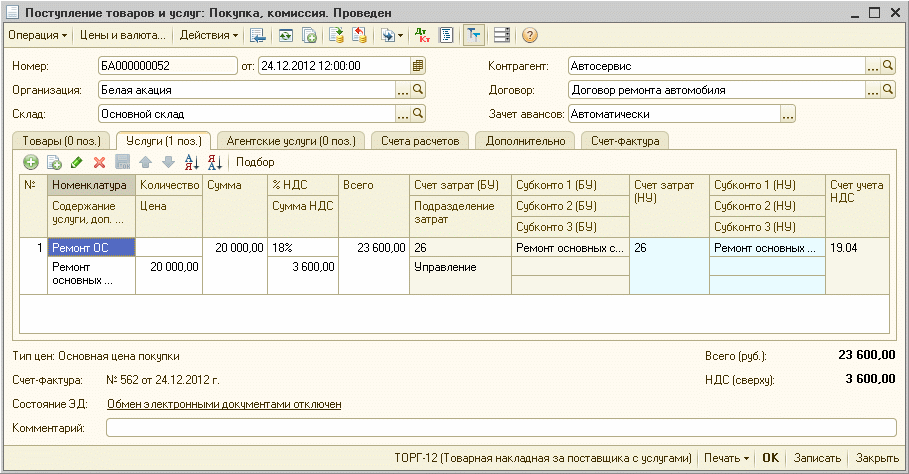Click the Подбор button
Screen dimensions: 909x474
tap(255, 162)
